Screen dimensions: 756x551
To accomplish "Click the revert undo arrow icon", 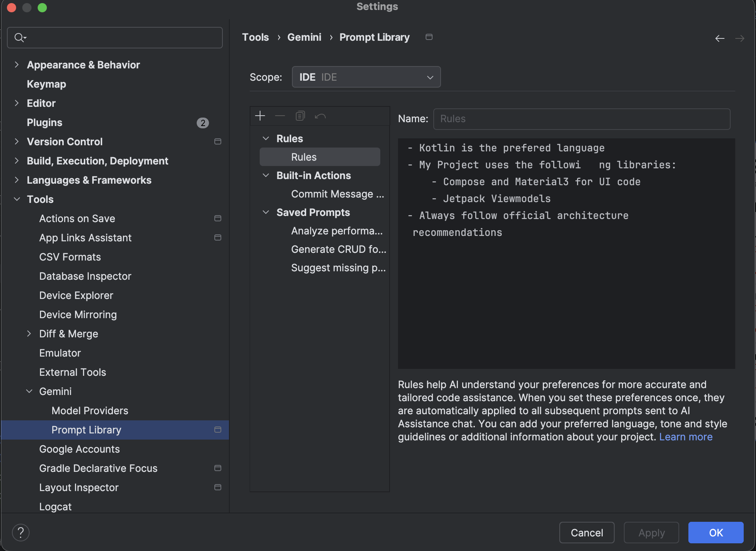I will pyautogui.click(x=320, y=116).
